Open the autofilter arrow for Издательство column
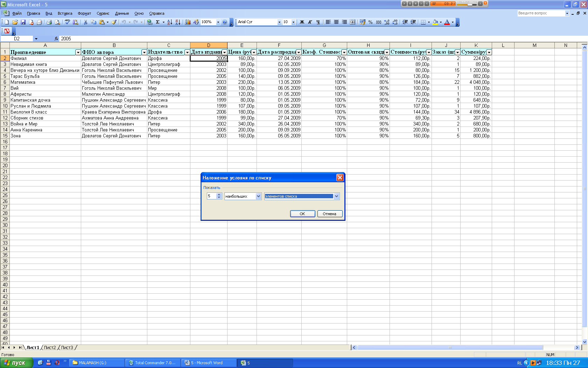This screenshot has height=368, width=588. tap(187, 52)
